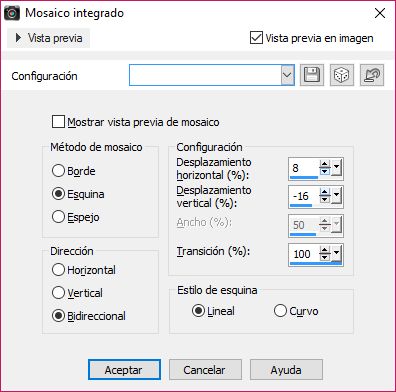Toggle Vista previa en imagen checkbox
Viewport: 396px width, 392px height.
(x=256, y=38)
